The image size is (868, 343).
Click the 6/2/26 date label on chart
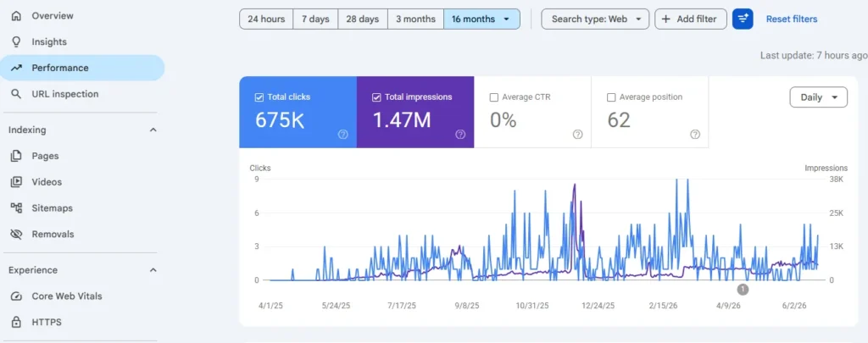point(793,306)
